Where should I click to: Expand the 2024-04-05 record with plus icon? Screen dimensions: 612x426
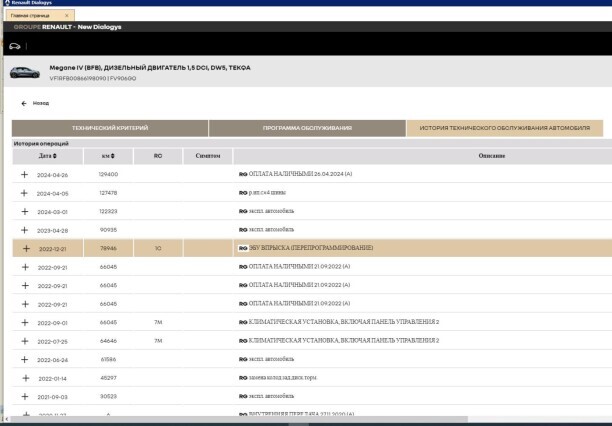[x=25, y=193]
